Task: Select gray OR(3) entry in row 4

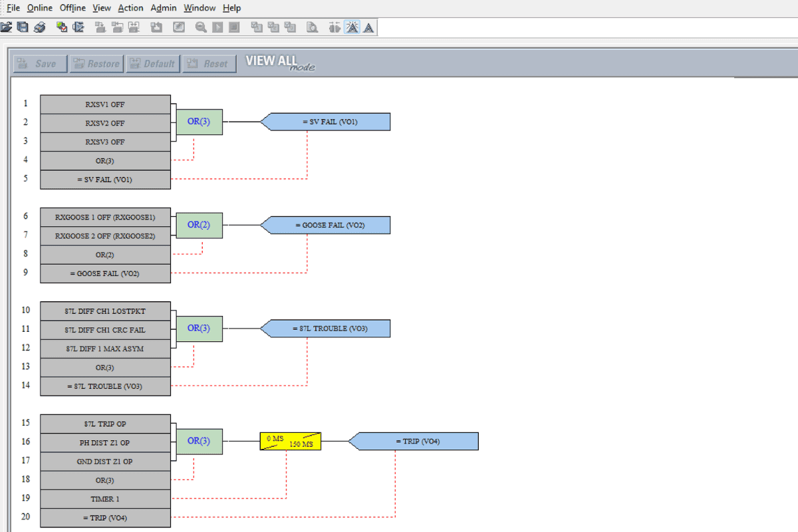Action: [x=105, y=160]
